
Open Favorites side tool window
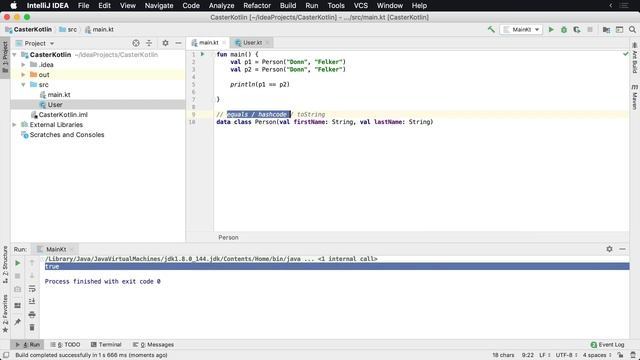pos(5,313)
